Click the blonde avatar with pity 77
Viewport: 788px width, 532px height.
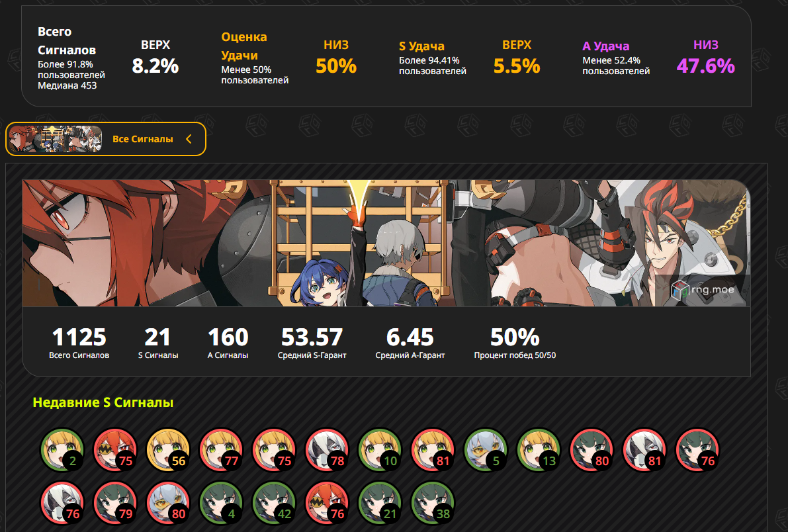pyautogui.click(x=220, y=450)
